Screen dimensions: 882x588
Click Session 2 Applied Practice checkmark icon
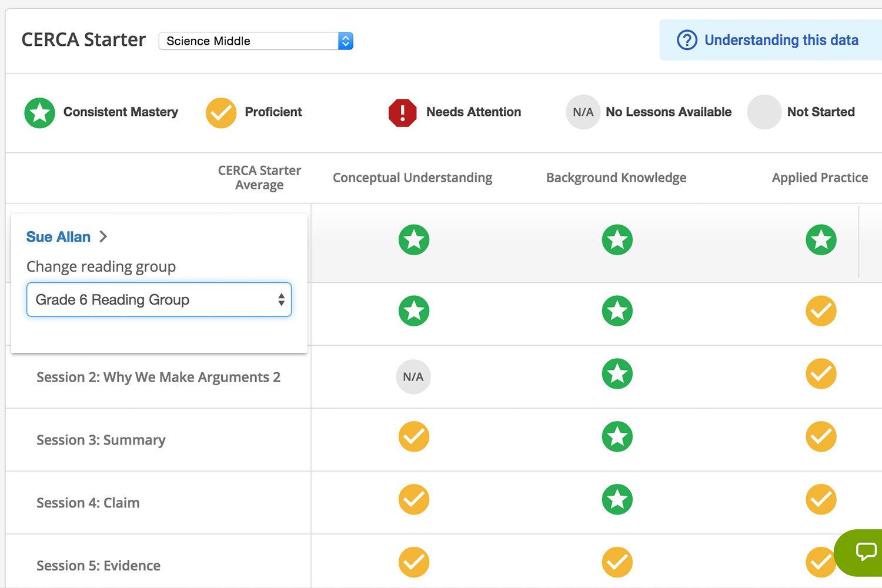[x=821, y=374]
